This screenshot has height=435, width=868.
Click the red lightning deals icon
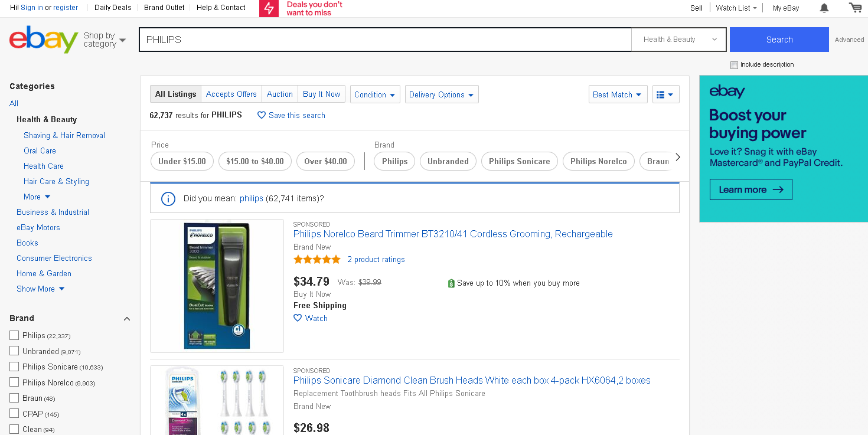point(269,8)
